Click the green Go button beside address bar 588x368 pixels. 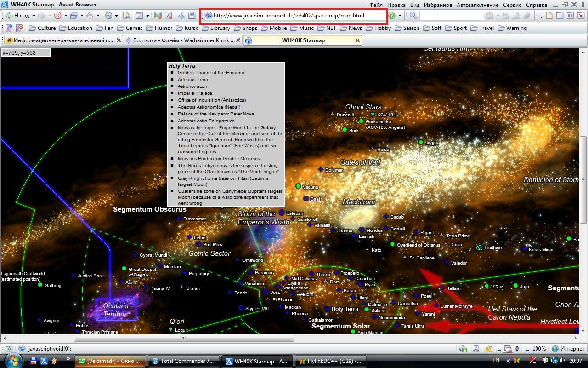click(392, 16)
